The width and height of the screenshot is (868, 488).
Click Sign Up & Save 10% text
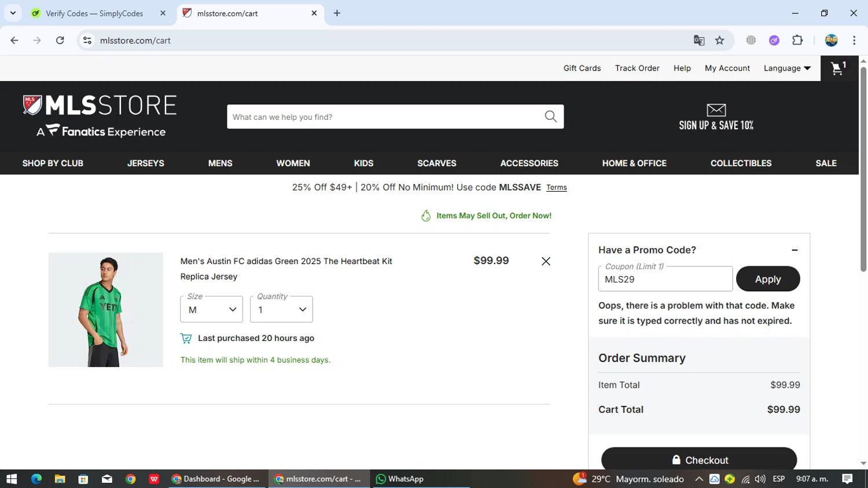click(x=716, y=126)
